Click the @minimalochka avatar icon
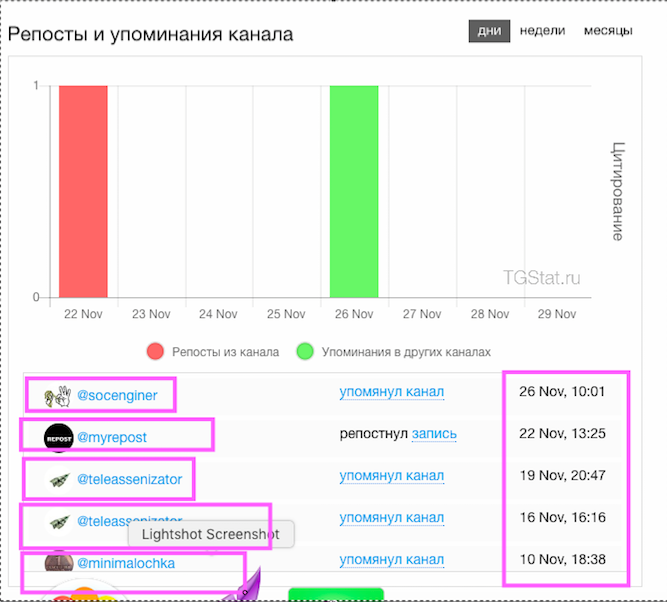 tap(59, 563)
